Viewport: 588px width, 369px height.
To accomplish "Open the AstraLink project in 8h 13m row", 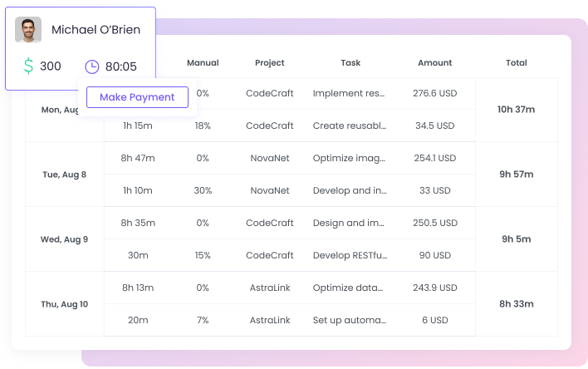I will click(270, 288).
